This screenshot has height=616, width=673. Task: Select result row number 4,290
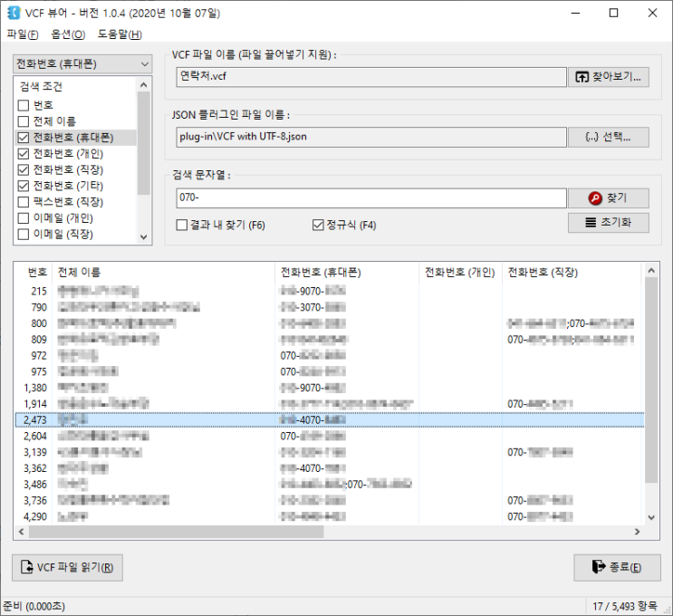click(x=329, y=516)
